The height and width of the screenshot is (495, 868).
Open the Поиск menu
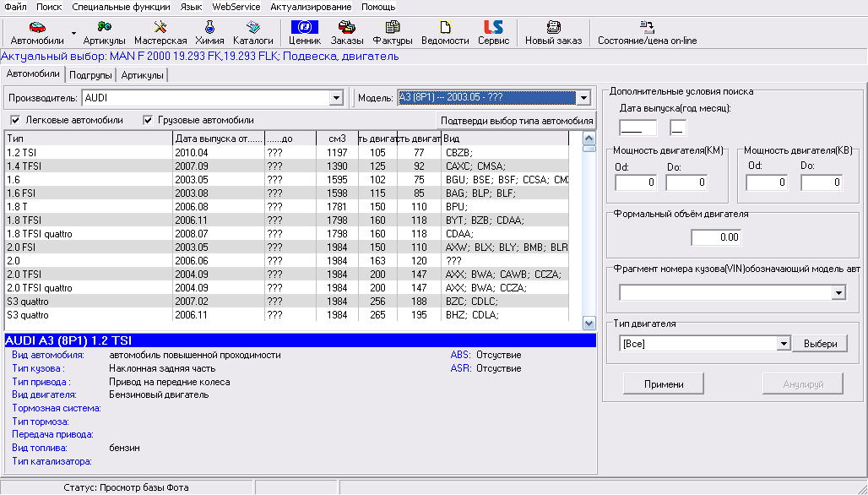pyautogui.click(x=49, y=8)
